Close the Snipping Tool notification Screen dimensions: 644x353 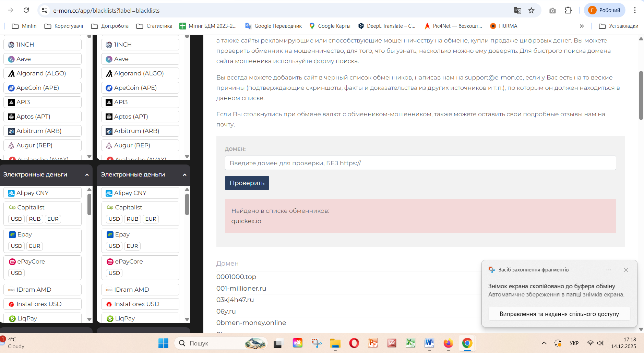pyautogui.click(x=626, y=270)
